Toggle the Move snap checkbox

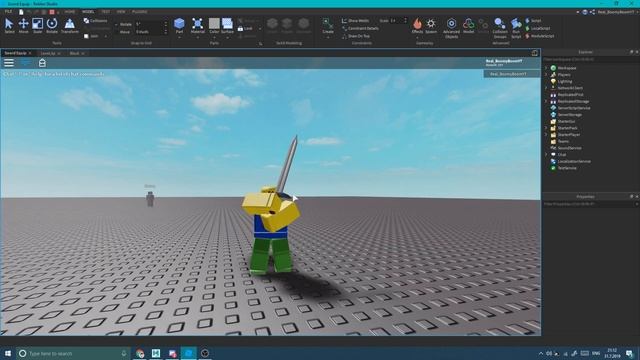coord(116,32)
